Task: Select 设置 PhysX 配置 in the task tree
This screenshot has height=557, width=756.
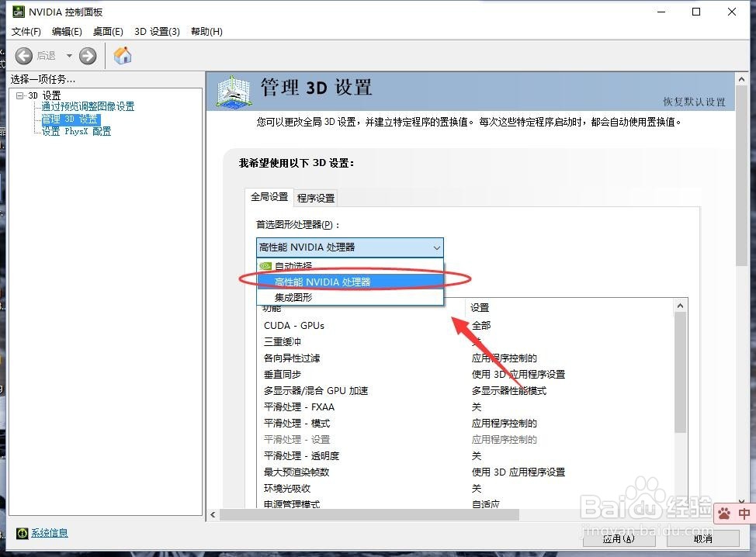Action: (x=78, y=131)
